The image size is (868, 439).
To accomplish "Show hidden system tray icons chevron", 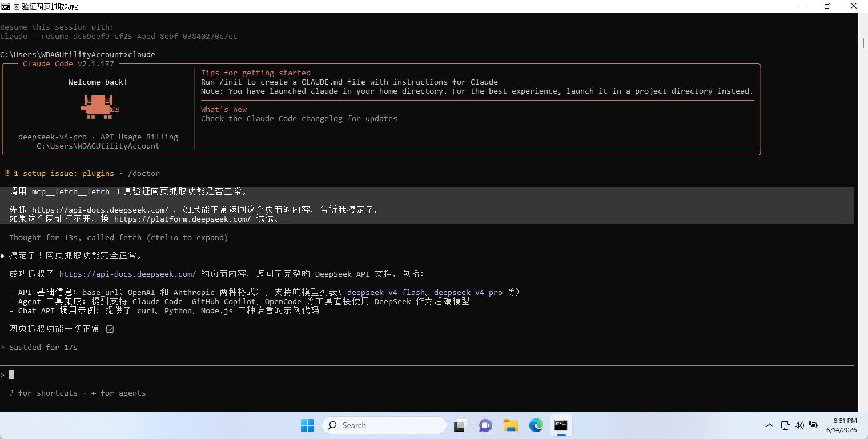I will [x=770, y=425].
